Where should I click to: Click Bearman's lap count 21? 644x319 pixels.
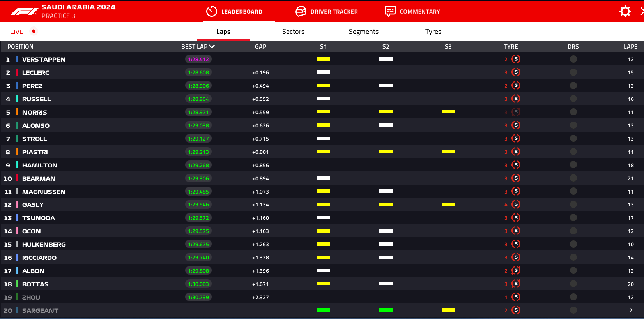pyautogui.click(x=630, y=178)
